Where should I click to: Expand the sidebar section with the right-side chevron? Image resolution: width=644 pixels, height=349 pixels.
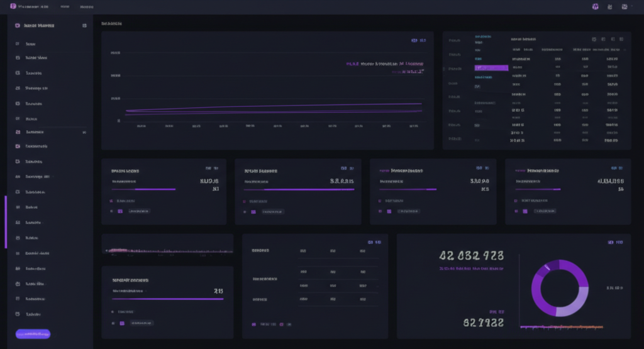pos(84,133)
